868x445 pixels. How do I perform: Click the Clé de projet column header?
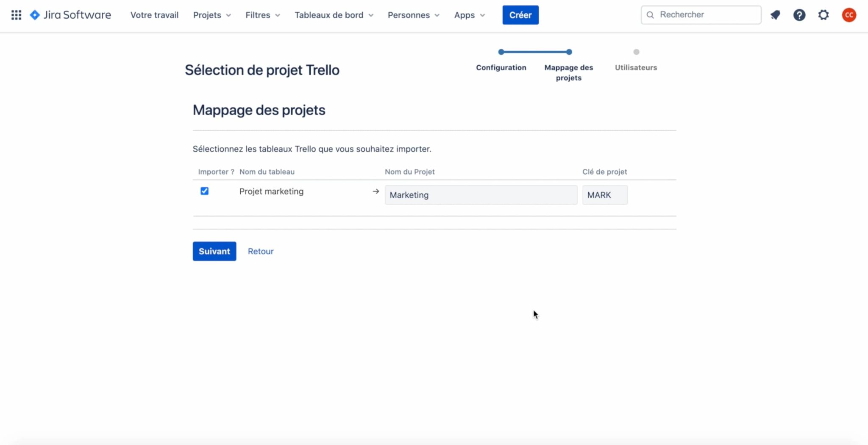coord(605,172)
